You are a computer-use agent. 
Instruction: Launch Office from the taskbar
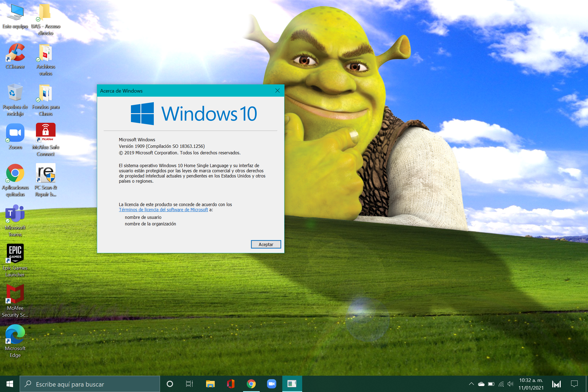point(231,384)
